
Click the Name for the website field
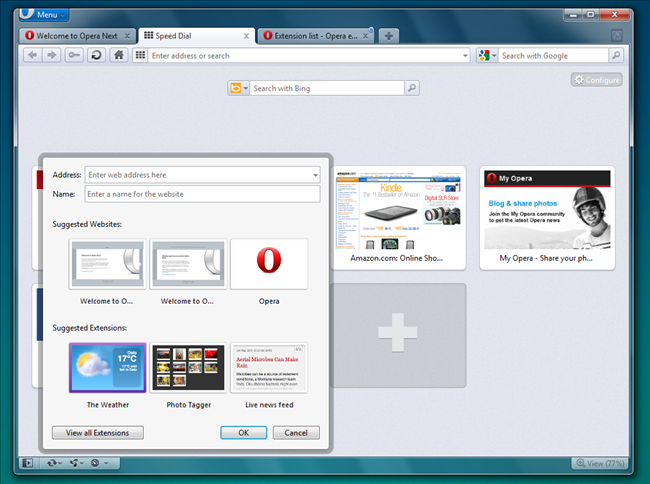pyautogui.click(x=202, y=194)
